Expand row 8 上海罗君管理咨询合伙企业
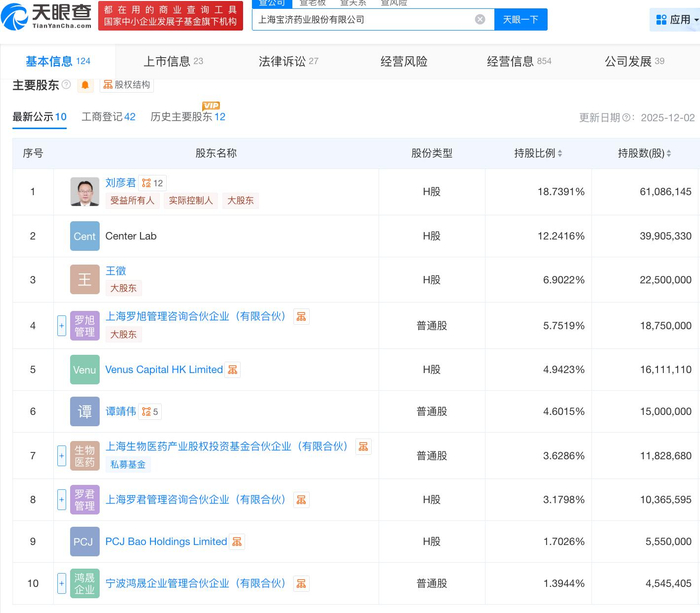 pyautogui.click(x=61, y=499)
